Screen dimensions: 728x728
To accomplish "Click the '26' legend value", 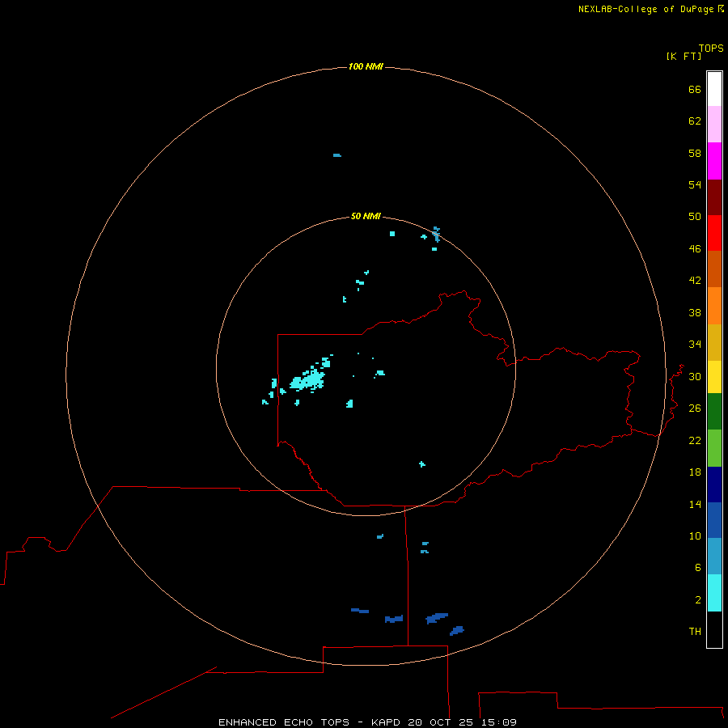I will point(695,408).
